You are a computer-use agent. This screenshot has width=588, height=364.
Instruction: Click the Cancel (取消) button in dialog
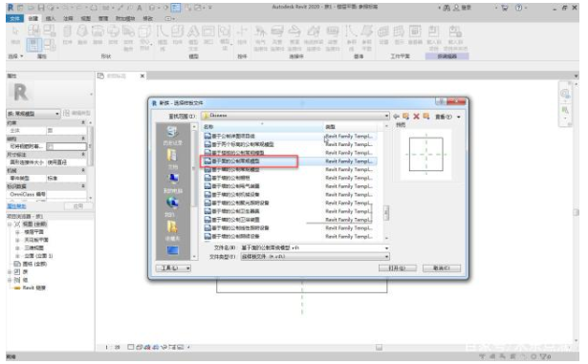point(442,268)
